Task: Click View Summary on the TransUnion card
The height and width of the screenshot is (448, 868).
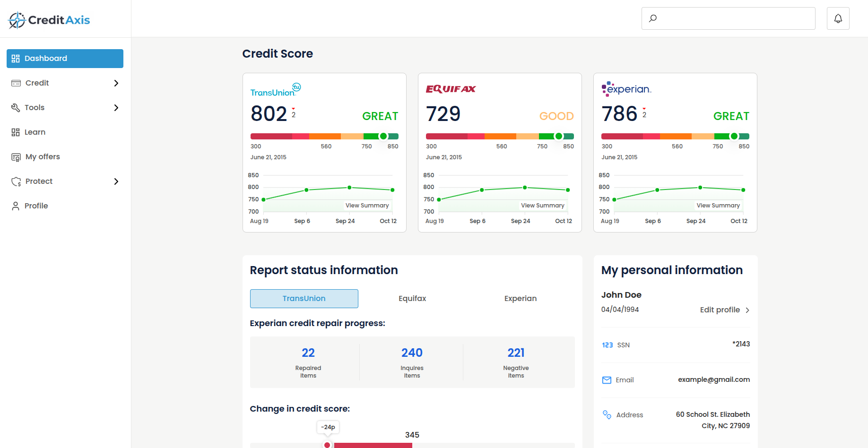Action: [367, 205]
